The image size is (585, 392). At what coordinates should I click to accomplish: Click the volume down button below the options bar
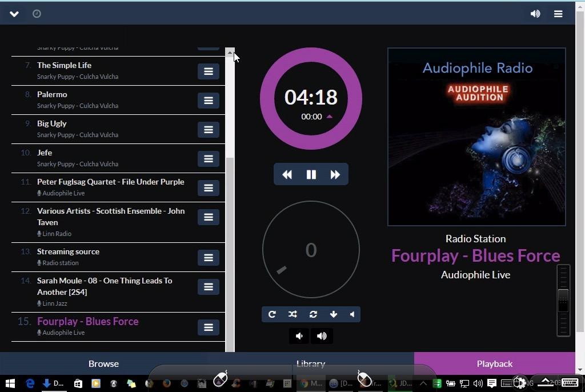299,336
